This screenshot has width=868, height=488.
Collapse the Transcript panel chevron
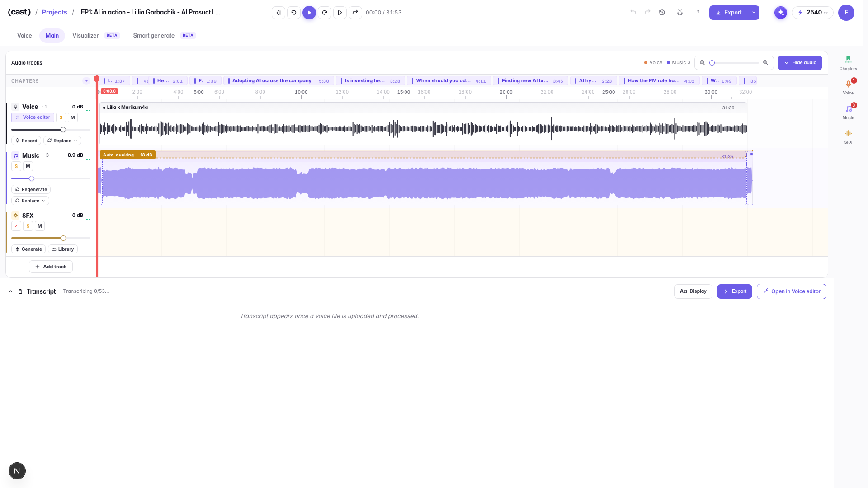pos(10,291)
